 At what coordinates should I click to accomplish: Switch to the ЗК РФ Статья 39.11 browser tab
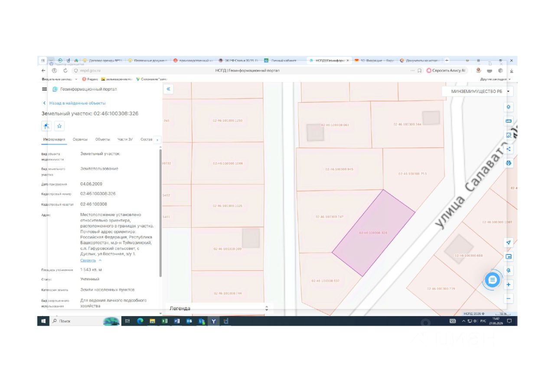coord(239,61)
